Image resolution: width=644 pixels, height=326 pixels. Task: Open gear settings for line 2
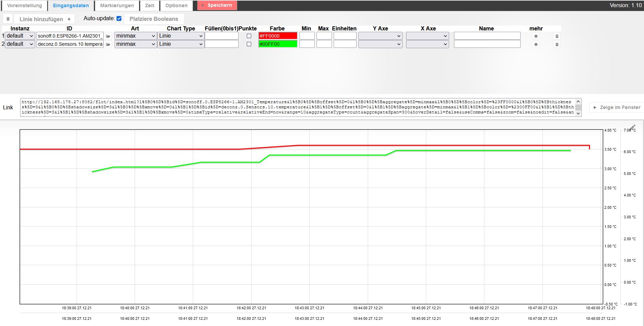click(x=536, y=44)
